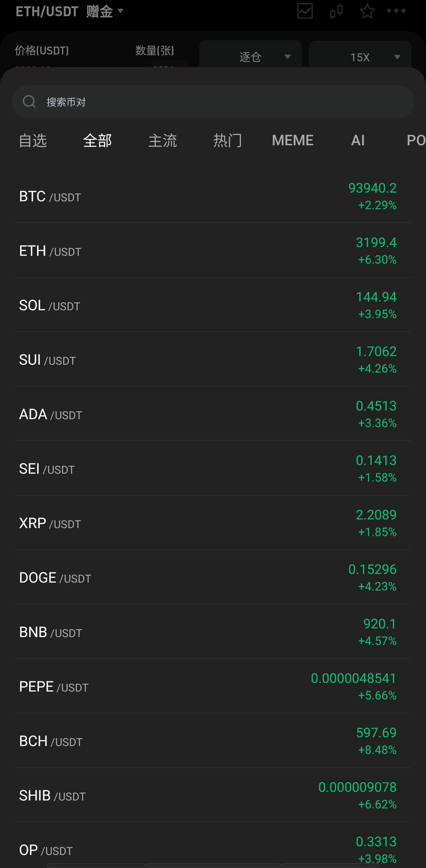Open the BNB/USDT pair

213,632
